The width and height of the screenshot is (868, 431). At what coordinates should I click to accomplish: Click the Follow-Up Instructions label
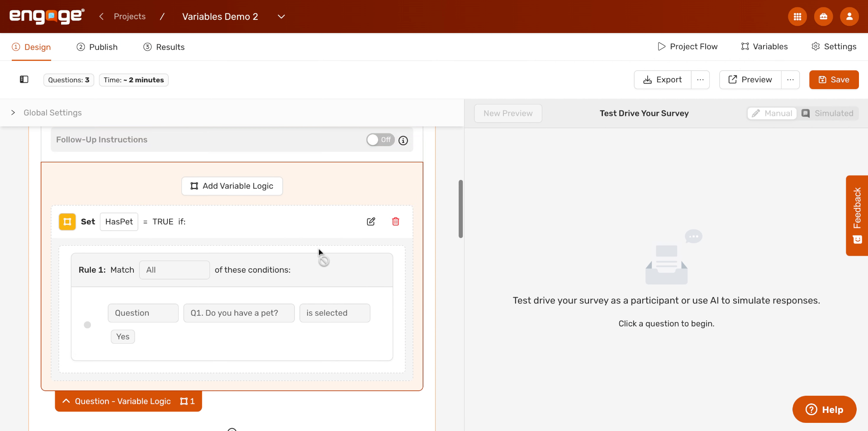[102, 140]
